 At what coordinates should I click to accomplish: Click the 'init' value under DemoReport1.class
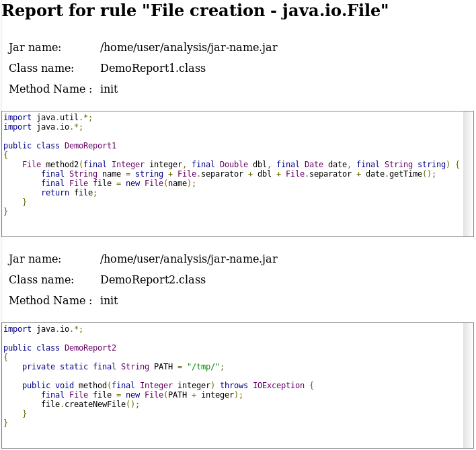point(109,89)
